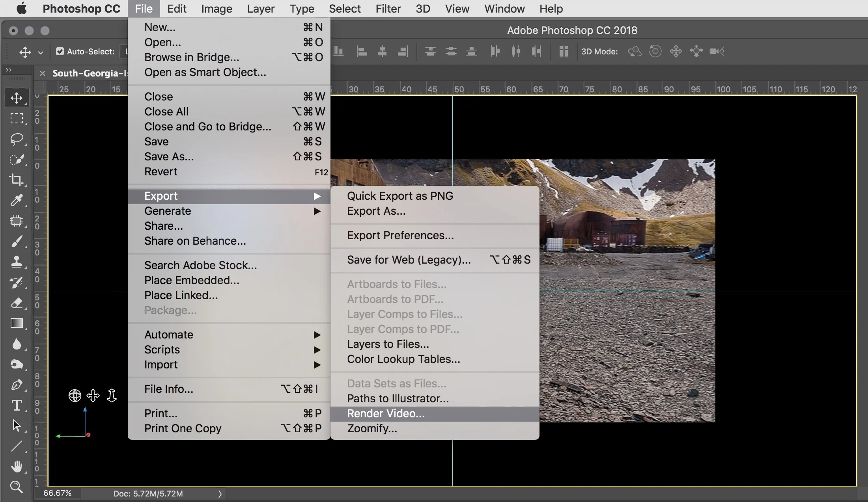Choose Export Preferences...
This screenshot has height=502, width=868.
[435, 236]
